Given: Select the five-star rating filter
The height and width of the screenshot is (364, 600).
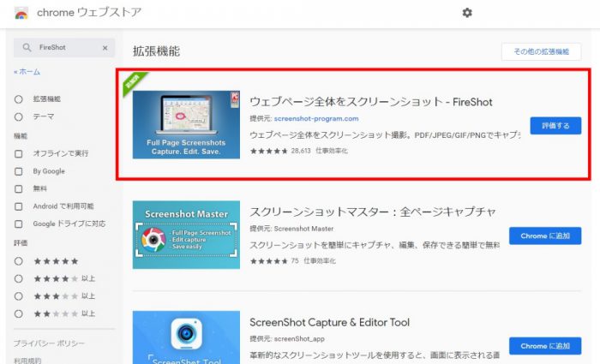Looking at the screenshot, I should point(18,261).
